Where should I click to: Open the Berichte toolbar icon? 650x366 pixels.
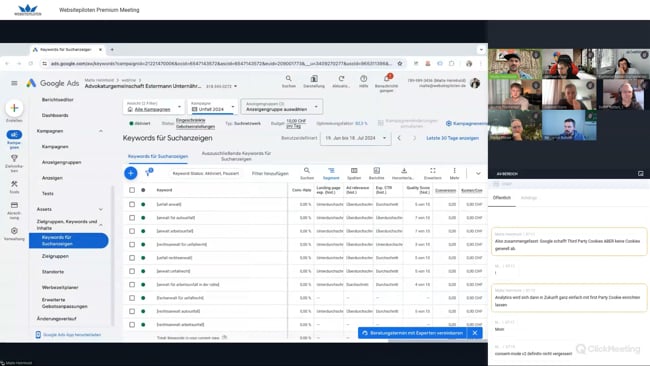[x=376, y=170]
